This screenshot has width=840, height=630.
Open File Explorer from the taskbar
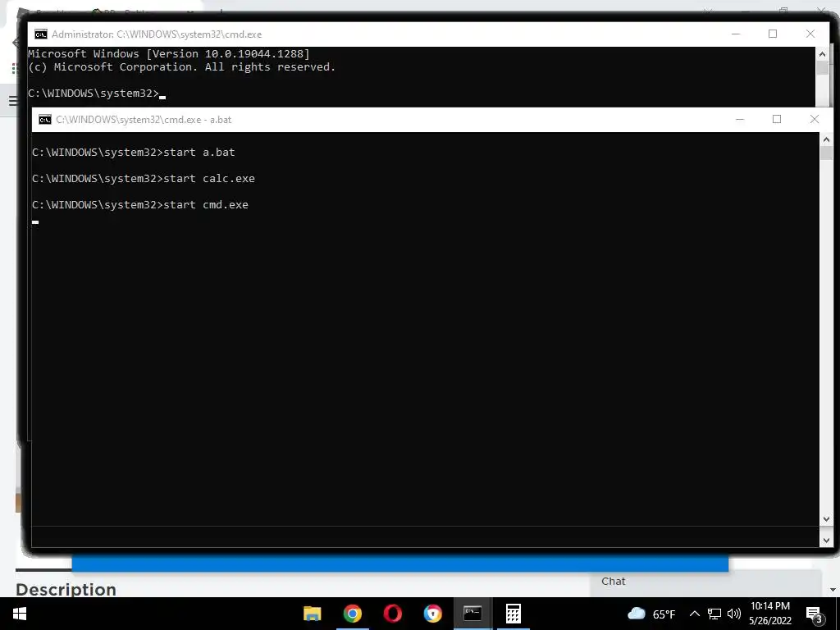tap(312, 614)
